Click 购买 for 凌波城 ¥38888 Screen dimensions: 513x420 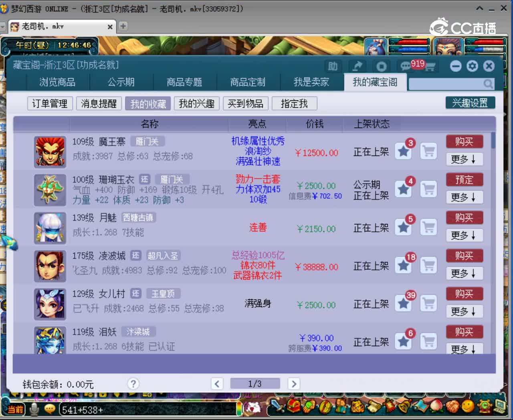point(465,256)
